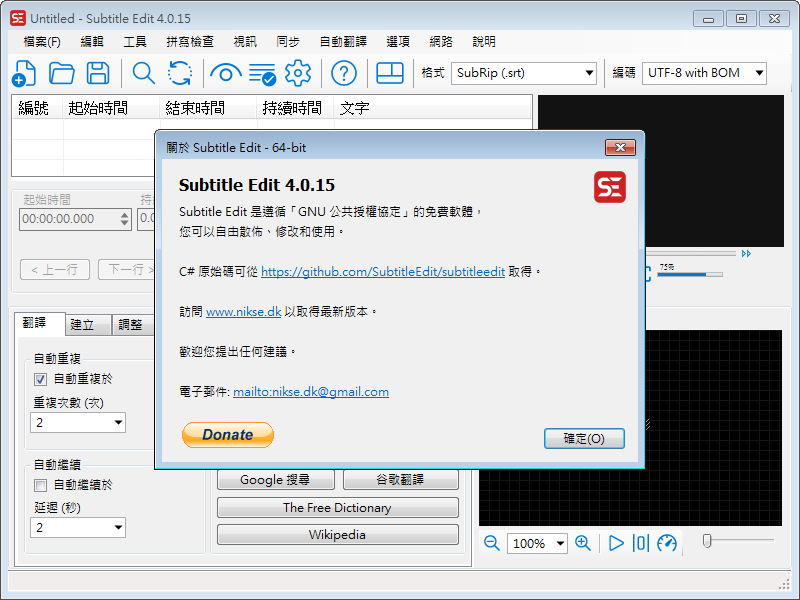Viewport: 800px width, 600px height.
Task: Click the 起始時間 spinner arrows
Action: coord(124,219)
